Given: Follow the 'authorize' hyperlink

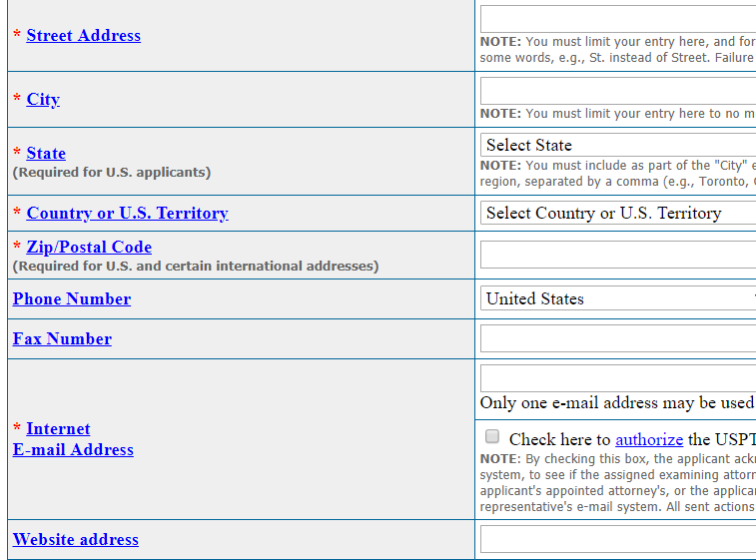Looking at the screenshot, I should tap(649, 439).
